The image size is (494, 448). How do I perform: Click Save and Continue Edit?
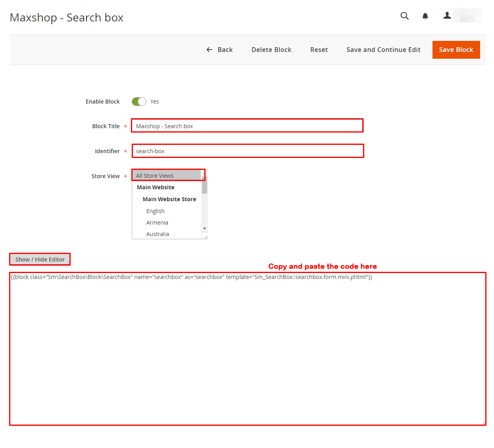(x=383, y=50)
